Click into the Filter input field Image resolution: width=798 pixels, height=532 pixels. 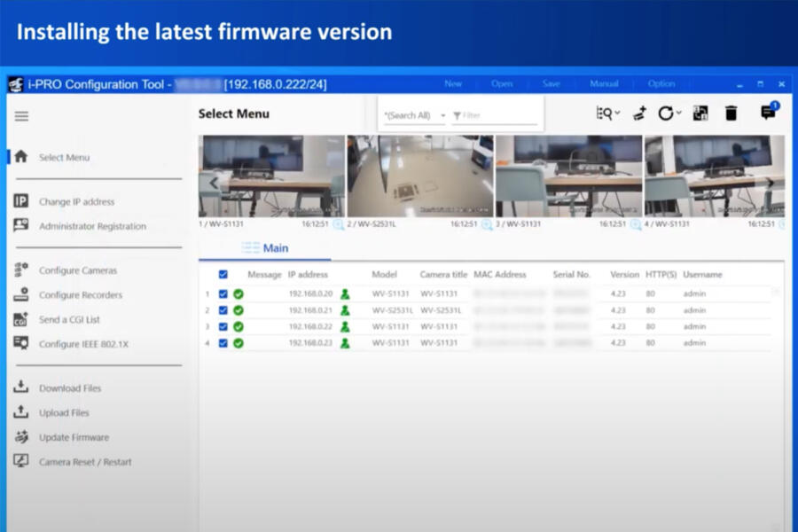494,115
